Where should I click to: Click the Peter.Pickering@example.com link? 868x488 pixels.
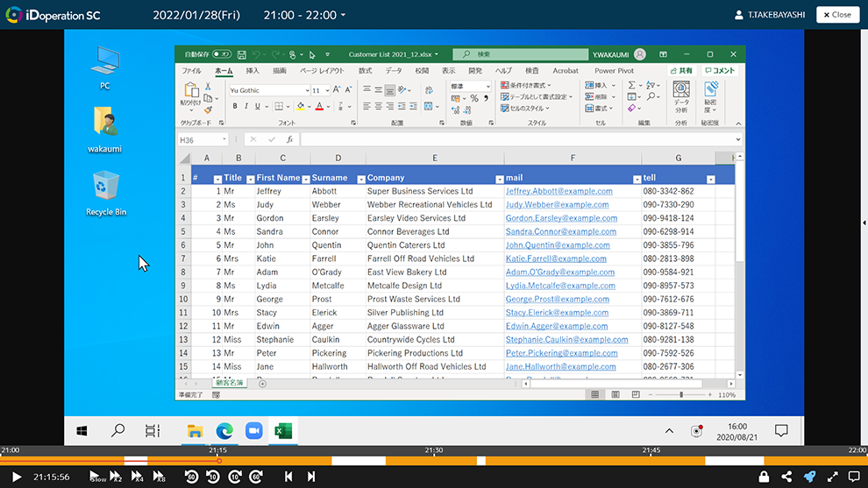(561, 354)
